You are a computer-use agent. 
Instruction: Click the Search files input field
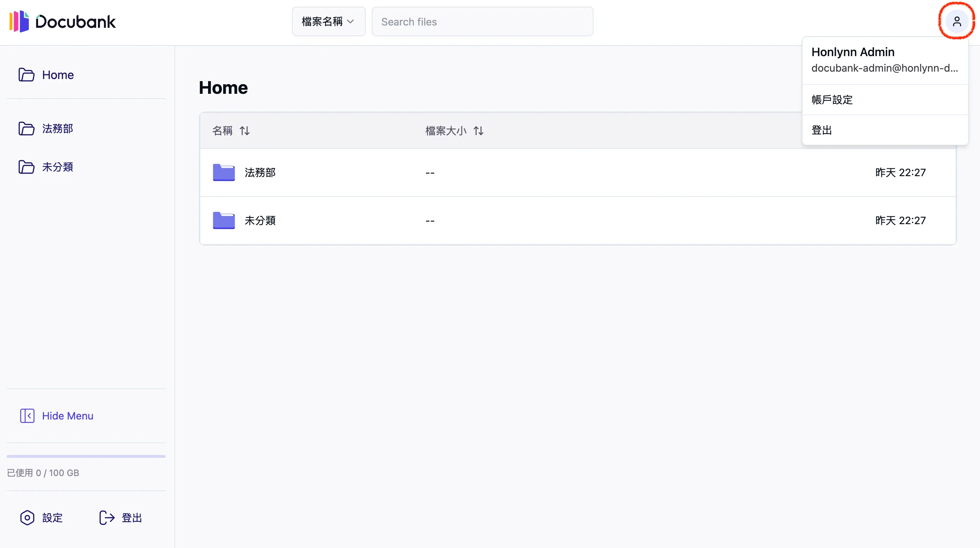point(482,22)
